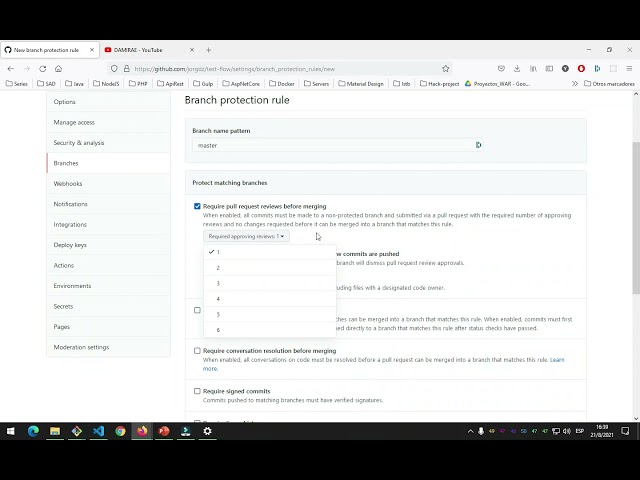Screen dimensions: 640x480
Task: Open the volume speaker tray icon
Action: coord(567,431)
